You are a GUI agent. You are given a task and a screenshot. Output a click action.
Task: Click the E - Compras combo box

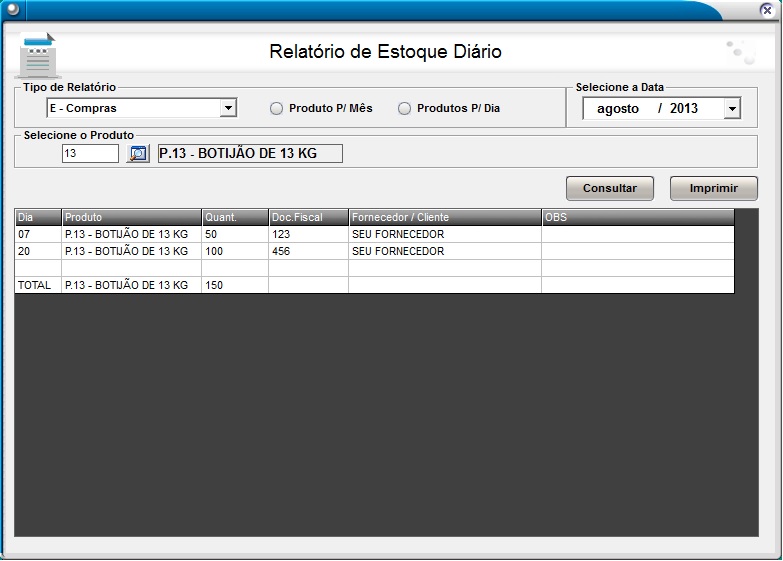coord(141,108)
